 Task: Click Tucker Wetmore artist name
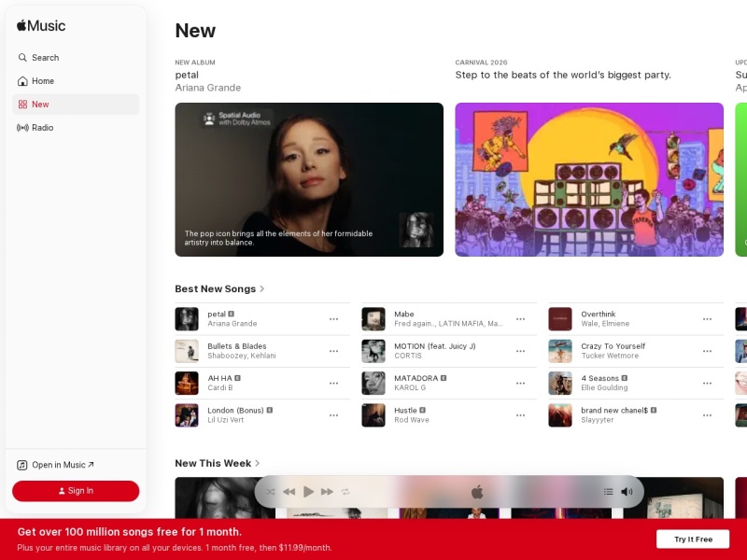pos(610,356)
